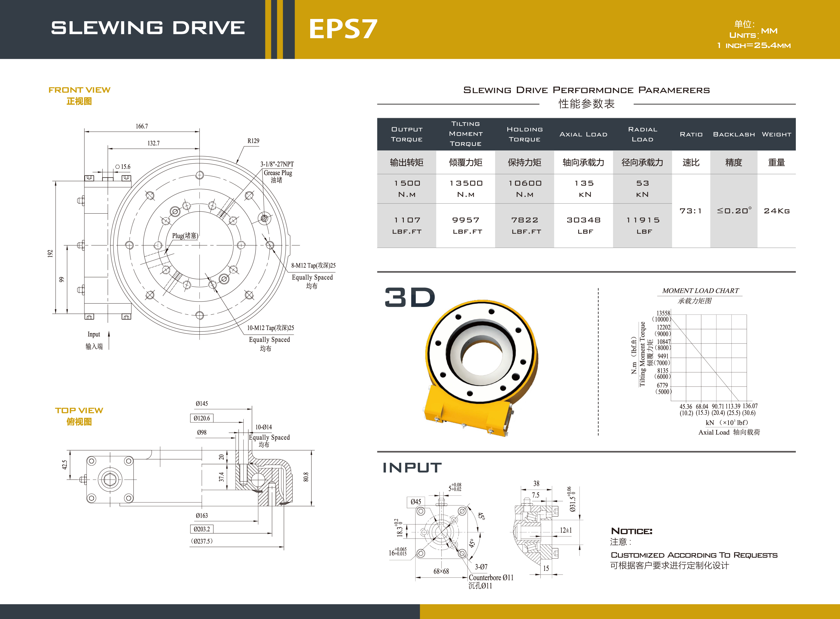Click the 'Plug(堵塞)' annotation
Image resolution: width=840 pixels, height=619 pixels.
coord(185,236)
